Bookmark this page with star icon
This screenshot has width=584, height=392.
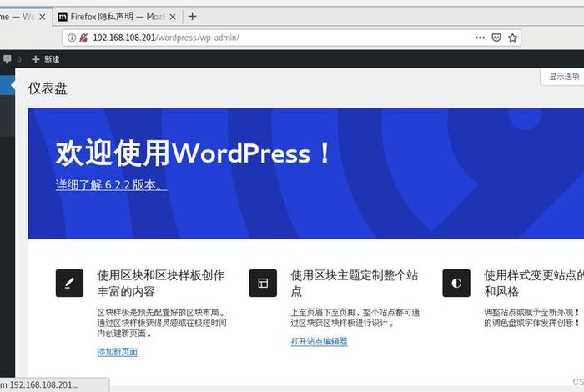click(512, 38)
